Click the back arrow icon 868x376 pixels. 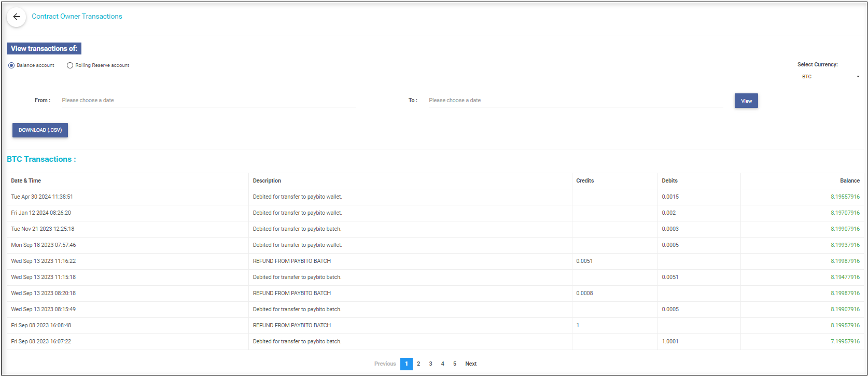coord(17,17)
